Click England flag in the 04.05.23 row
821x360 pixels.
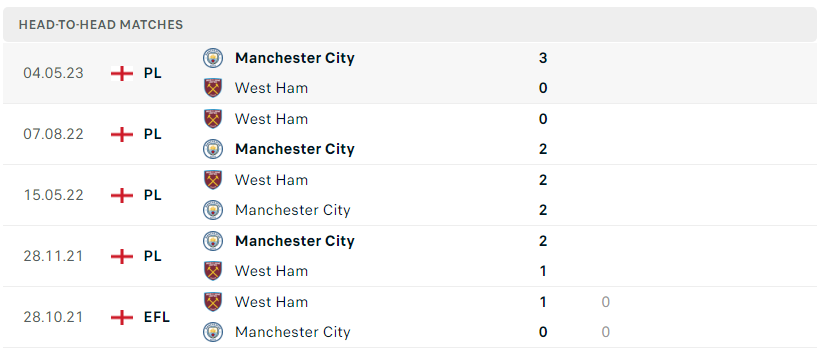[122, 73]
